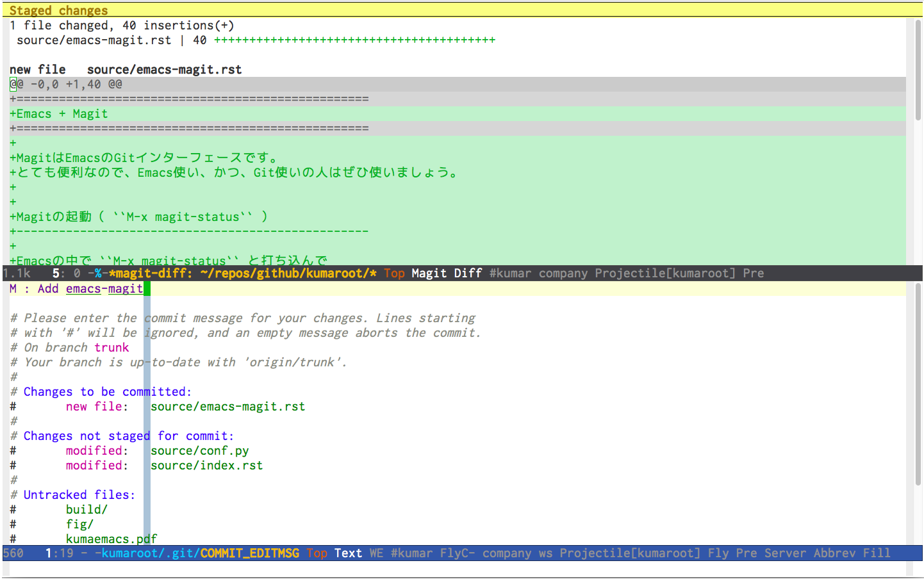Click the underlined word 'emacs' in commit message
This screenshot has height=579, width=924.
click(83, 288)
